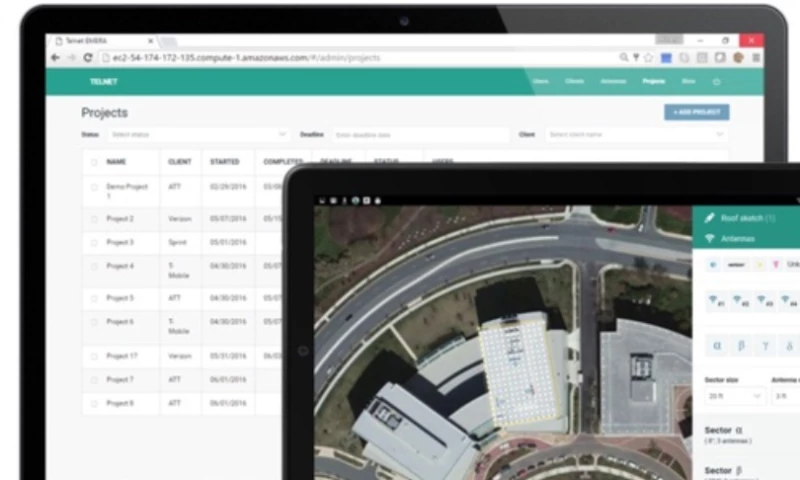
Task: Choose antenna #1 icon in the tablet panel
Action: 716,300
